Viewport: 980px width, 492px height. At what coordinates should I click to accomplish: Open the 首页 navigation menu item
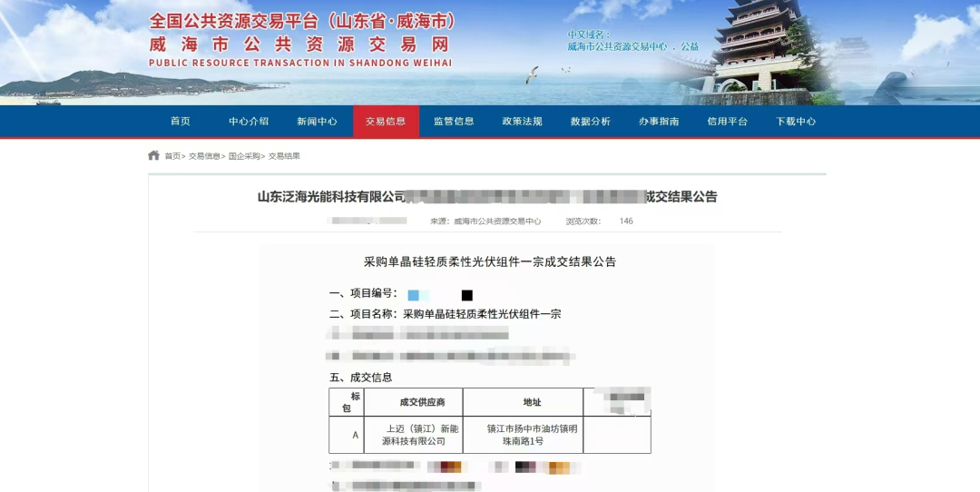tap(181, 122)
